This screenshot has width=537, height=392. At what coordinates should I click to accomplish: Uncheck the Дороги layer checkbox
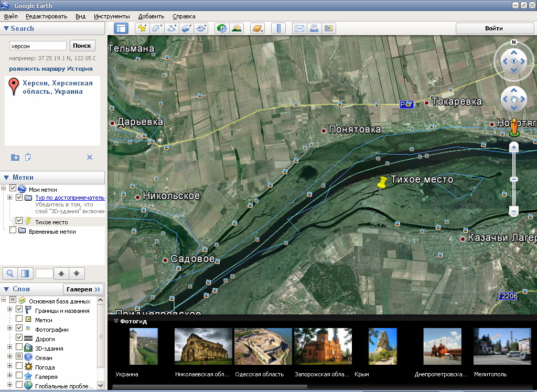tap(19, 339)
